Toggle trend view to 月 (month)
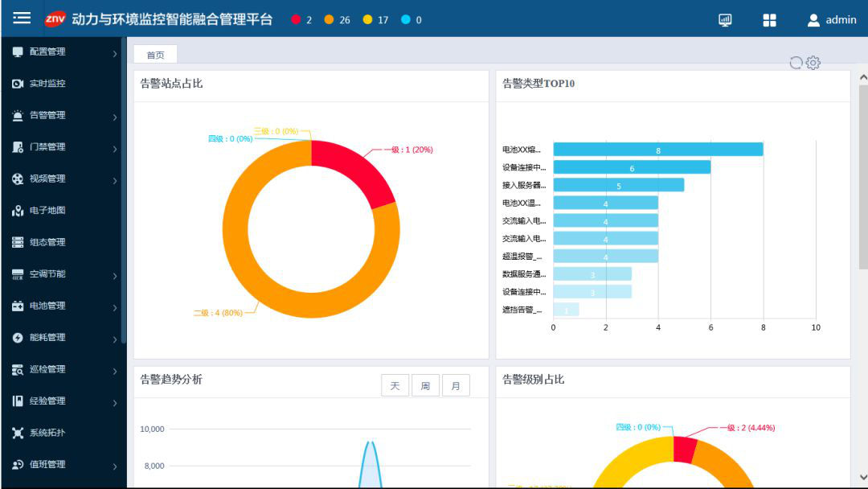The width and height of the screenshot is (868, 489). [x=456, y=386]
